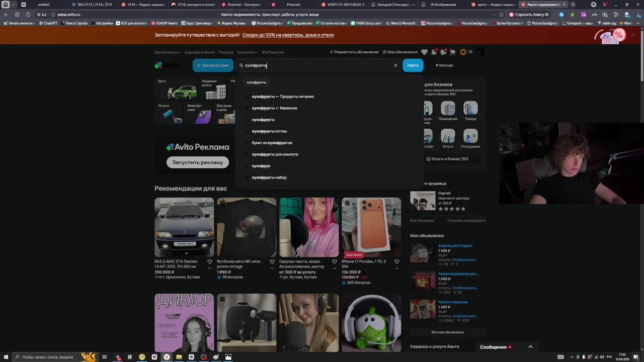Open the #яПомогаю link
This screenshot has height=362, width=644.
click(273, 52)
